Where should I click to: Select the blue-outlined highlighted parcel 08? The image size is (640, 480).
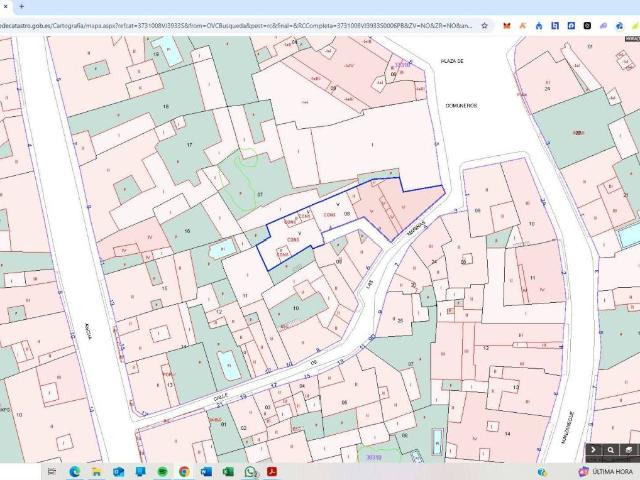(x=345, y=213)
